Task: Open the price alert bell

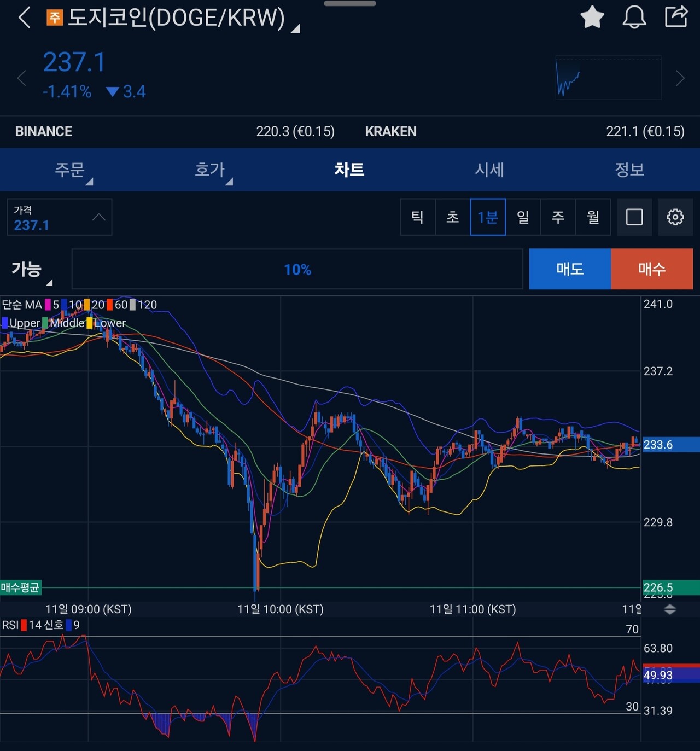Action: tap(634, 17)
